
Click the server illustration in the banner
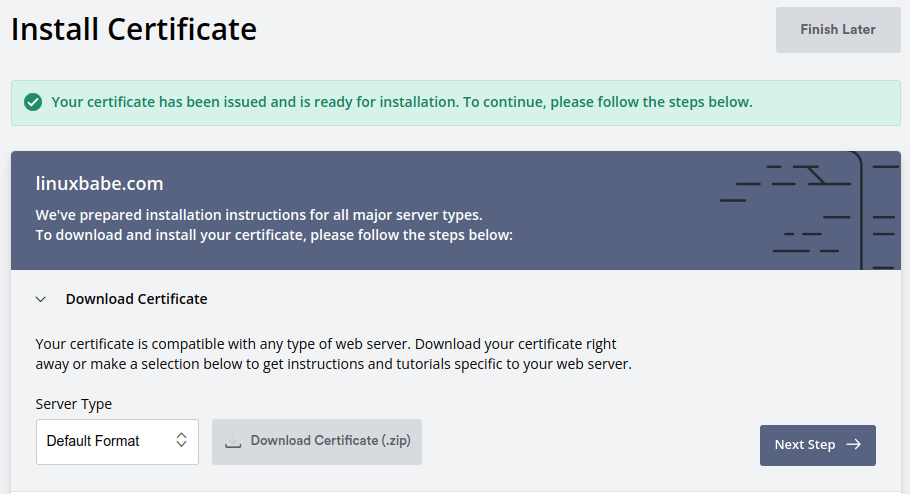(810, 210)
